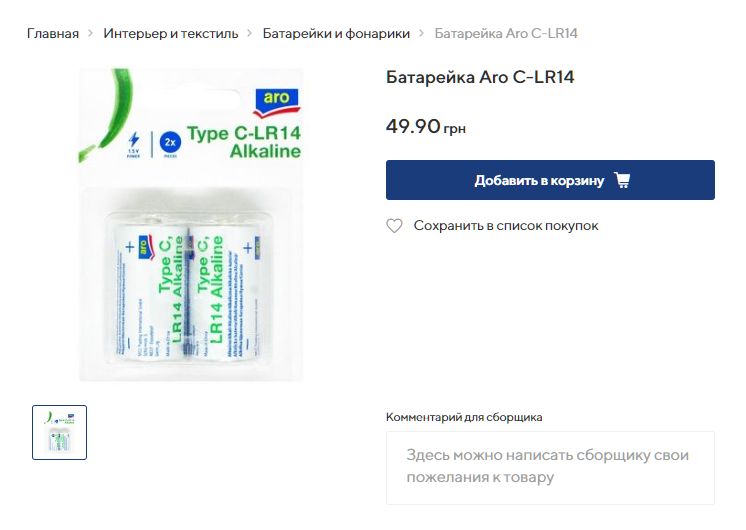Click the shopping cart icon in blue button
The height and width of the screenshot is (530, 746).
coord(622,180)
